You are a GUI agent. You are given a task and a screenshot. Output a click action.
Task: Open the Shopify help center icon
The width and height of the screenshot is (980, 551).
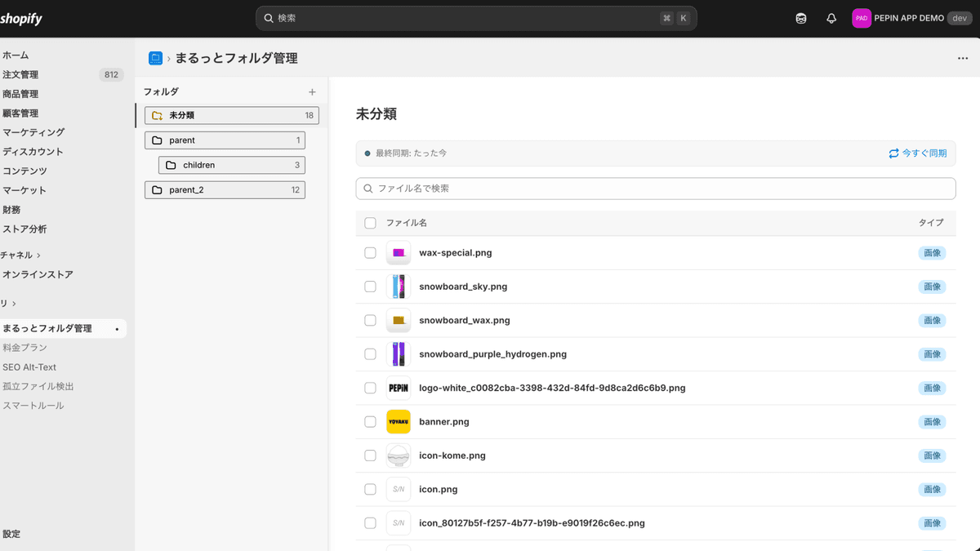pyautogui.click(x=800, y=17)
